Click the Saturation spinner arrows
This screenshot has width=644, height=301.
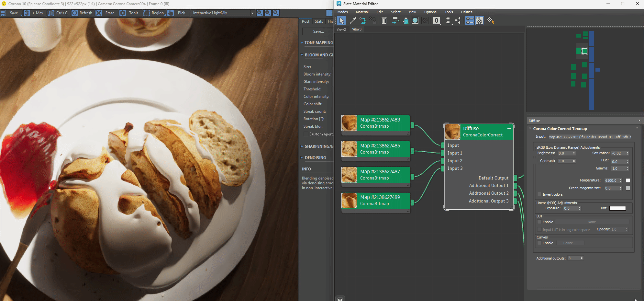point(627,153)
